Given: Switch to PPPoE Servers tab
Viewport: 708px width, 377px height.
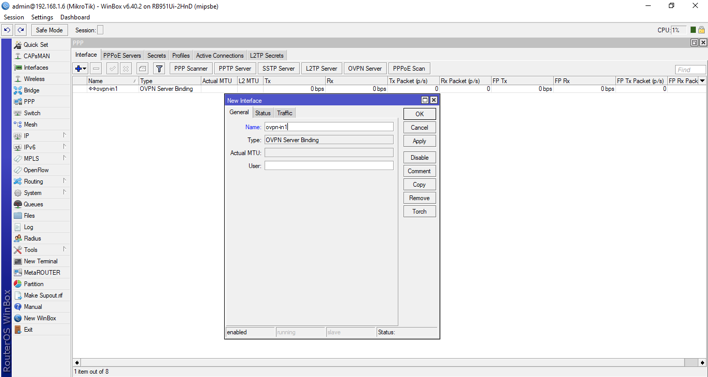Looking at the screenshot, I should tap(122, 56).
